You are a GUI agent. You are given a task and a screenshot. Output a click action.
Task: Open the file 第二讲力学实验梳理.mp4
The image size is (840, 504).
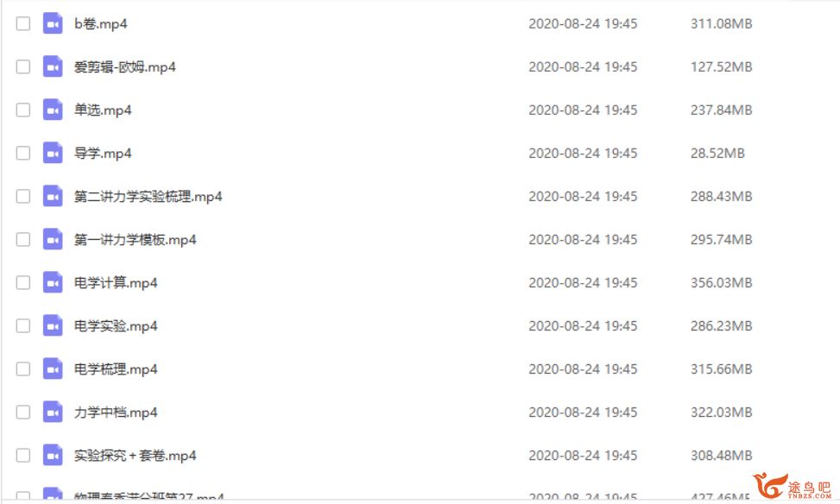(x=148, y=197)
